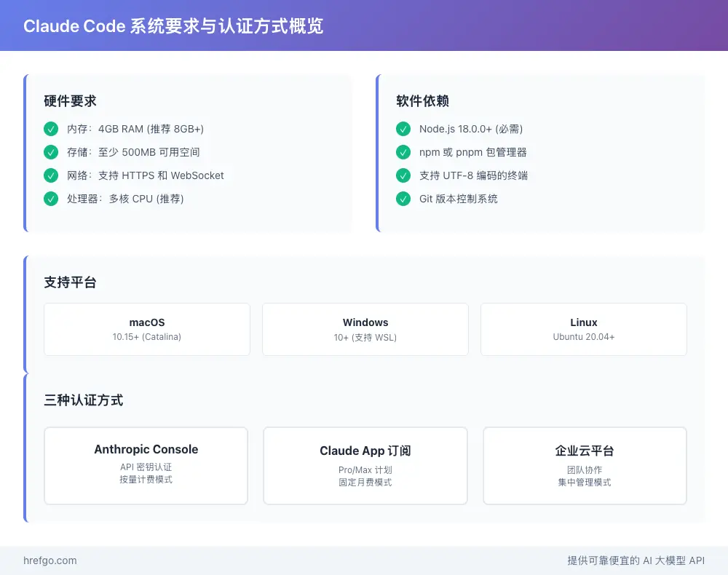This screenshot has width=728, height=575.
Task: Click the green check icon beside 内存 4GB RAM
Action: [51, 129]
